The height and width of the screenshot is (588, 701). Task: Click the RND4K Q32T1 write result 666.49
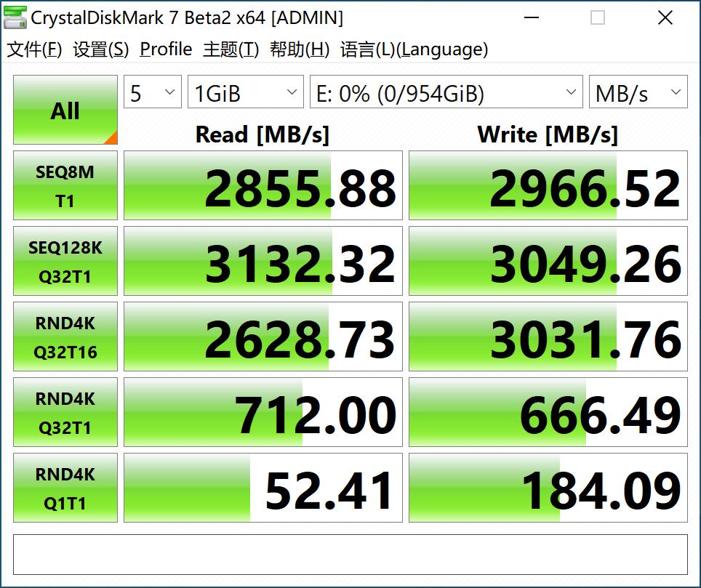(548, 412)
